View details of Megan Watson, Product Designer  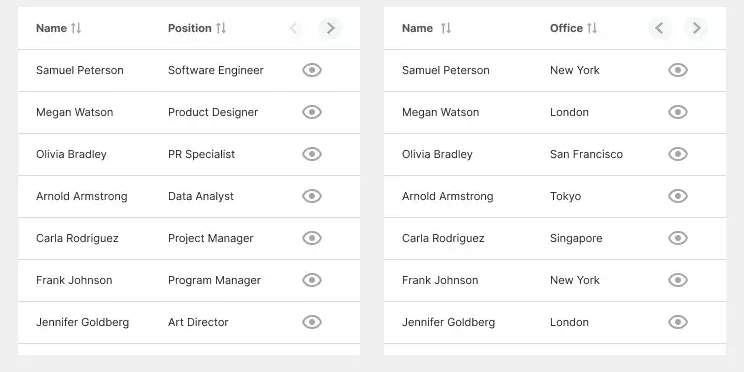pyautogui.click(x=312, y=112)
